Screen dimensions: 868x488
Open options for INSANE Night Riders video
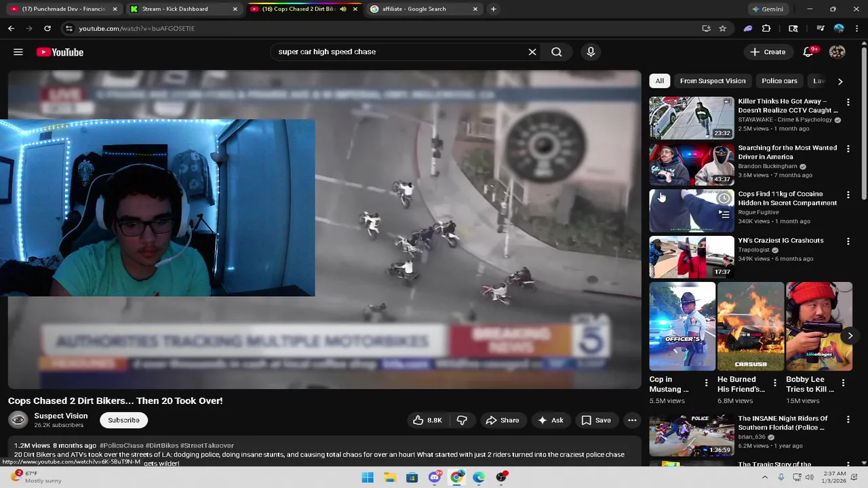click(x=848, y=420)
